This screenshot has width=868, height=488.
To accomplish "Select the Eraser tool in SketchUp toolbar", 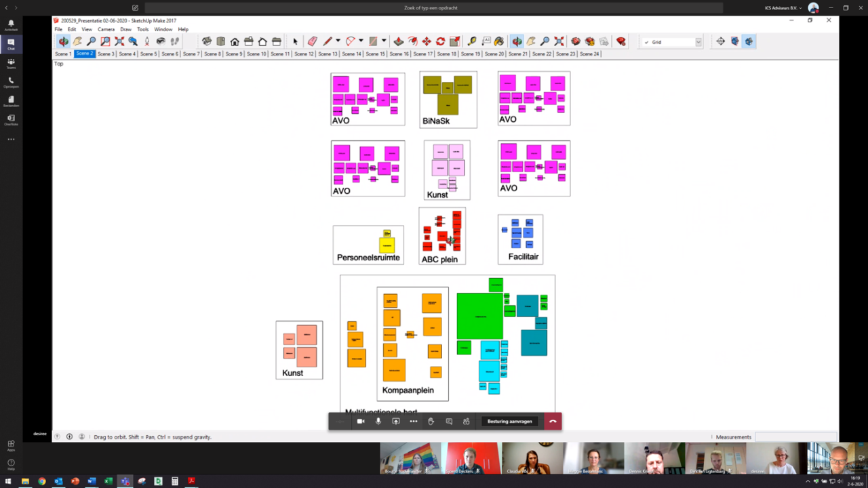I will [x=312, y=41].
